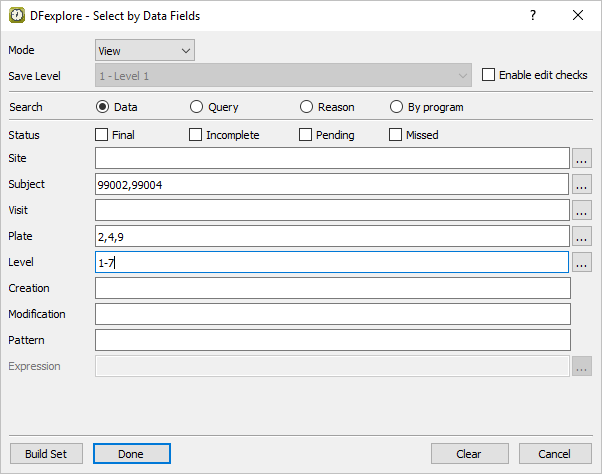Check the Final status checkbox
The width and height of the screenshot is (602, 474).
coord(102,135)
